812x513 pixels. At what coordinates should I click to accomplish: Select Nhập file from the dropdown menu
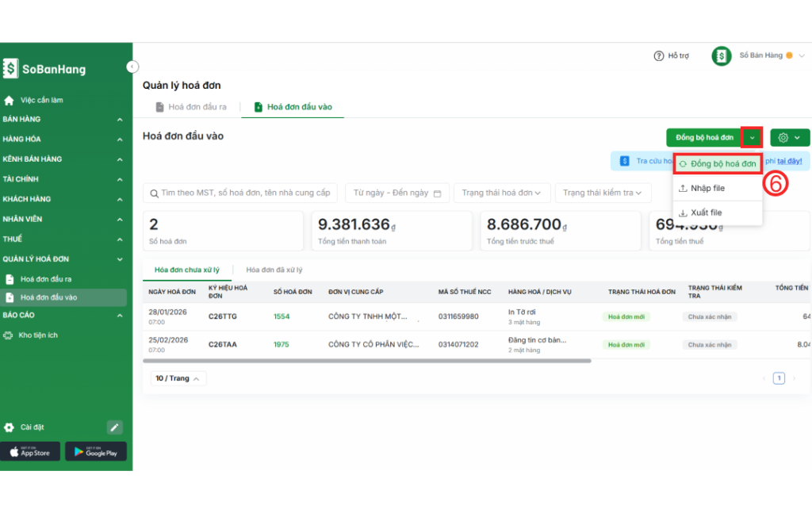707,189
